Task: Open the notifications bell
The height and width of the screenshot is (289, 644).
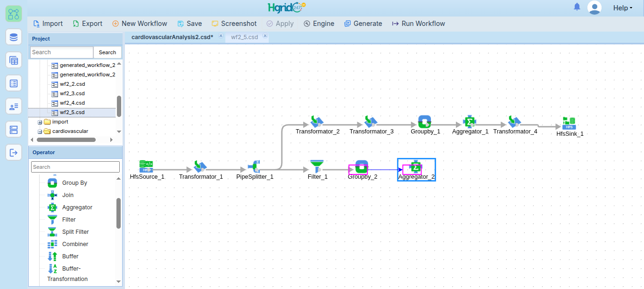Action: coord(577,7)
